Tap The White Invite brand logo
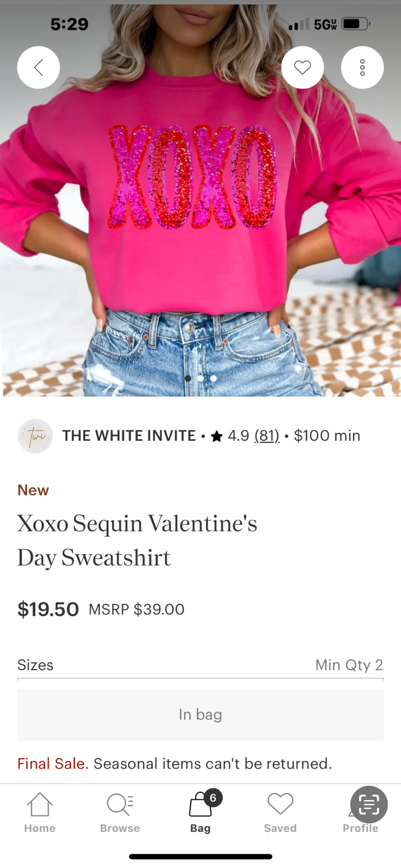 tap(35, 436)
